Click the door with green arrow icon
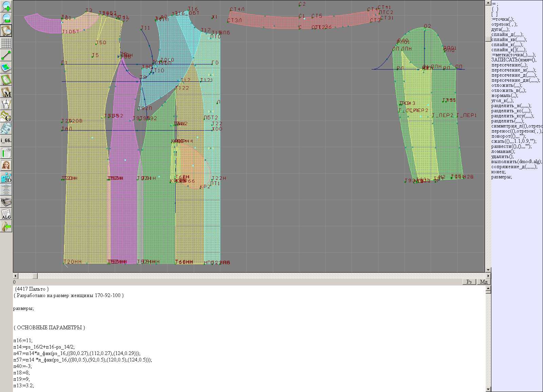543x392 pixels. coord(6,226)
